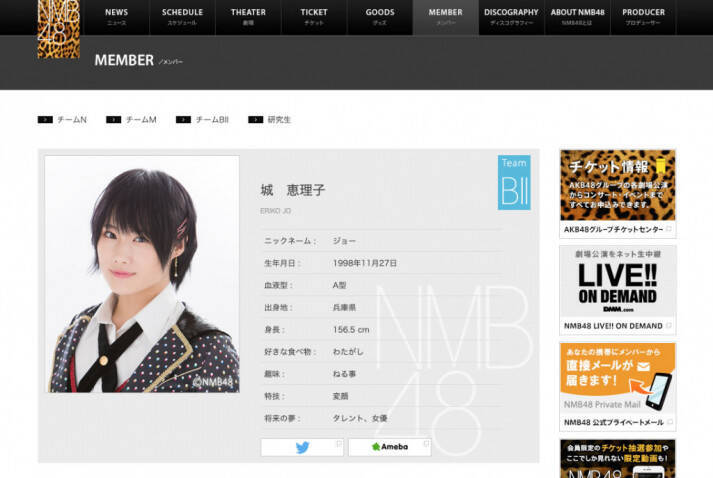713x478 pixels.
Task: Open the DISCOGRAPHY menu item
Action: coord(511,17)
